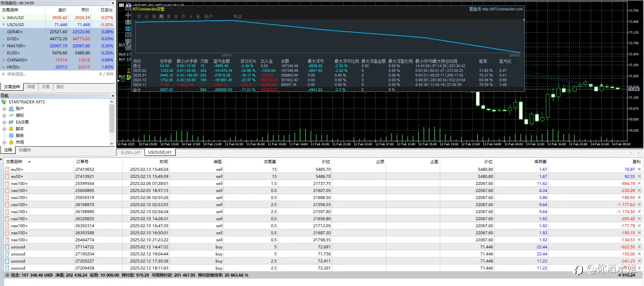The width and height of the screenshot is (644, 286).
Task: Select order number 26320835 cell
Action: (98, 219)
